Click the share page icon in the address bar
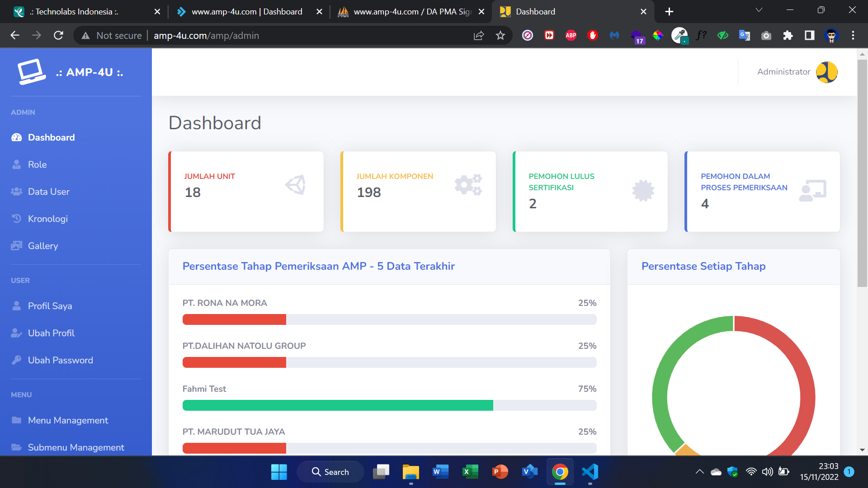The image size is (868, 488). point(478,35)
